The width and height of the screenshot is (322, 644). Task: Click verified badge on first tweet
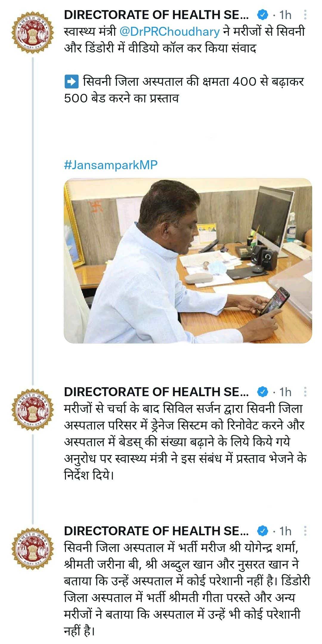(x=262, y=15)
